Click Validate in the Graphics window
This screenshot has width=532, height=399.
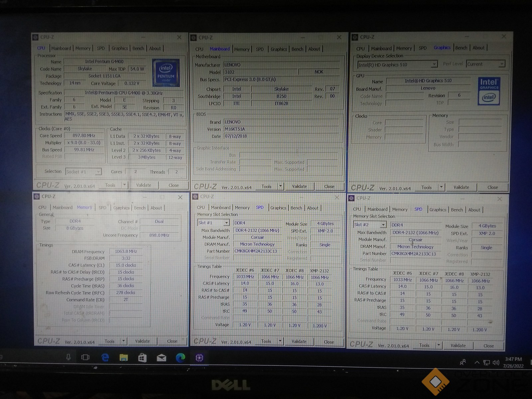click(x=462, y=187)
